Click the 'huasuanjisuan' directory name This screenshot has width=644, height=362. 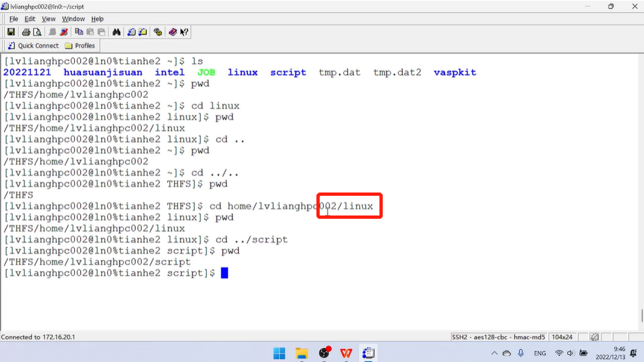point(102,73)
